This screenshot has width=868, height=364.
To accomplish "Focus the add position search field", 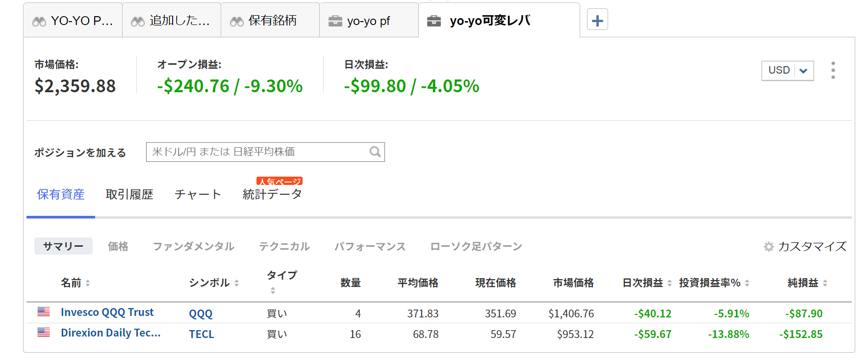I will click(x=265, y=152).
